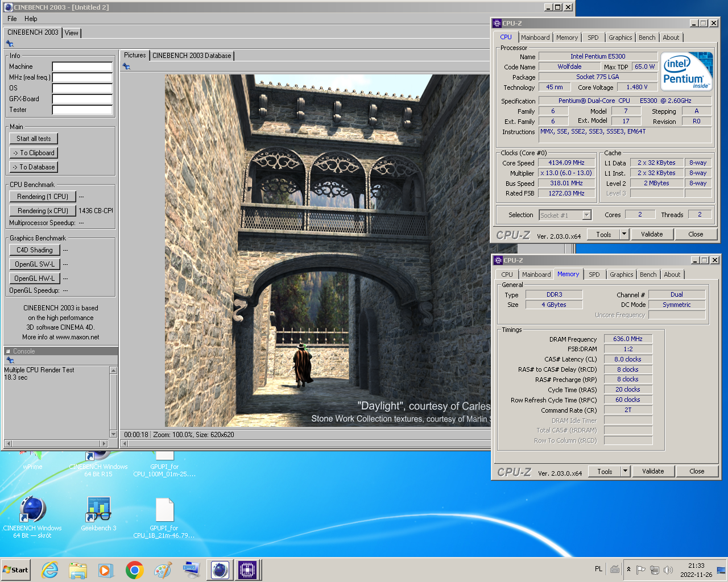Click the pin icon below CINEBENCH 2003 tab
728x582 pixels.
(x=10, y=44)
